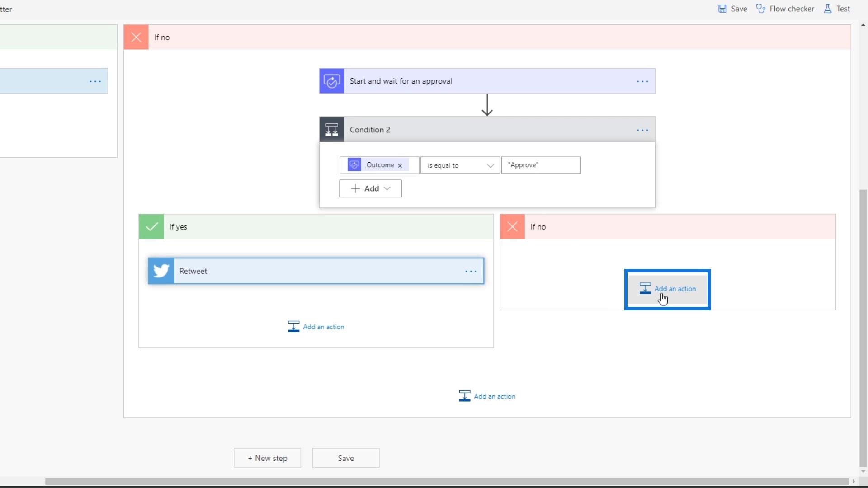
Task: Open the Condition 2 ellipsis menu
Action: point(642,130)
